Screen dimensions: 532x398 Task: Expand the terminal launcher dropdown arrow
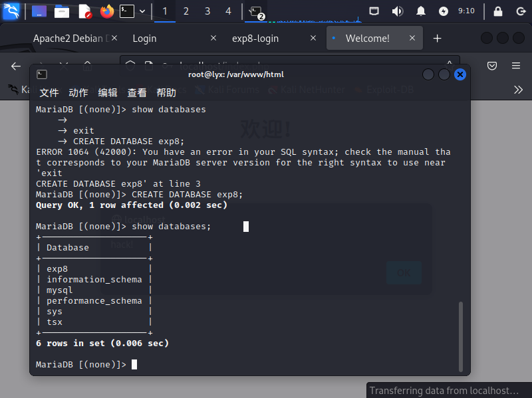tap(142, 11)
